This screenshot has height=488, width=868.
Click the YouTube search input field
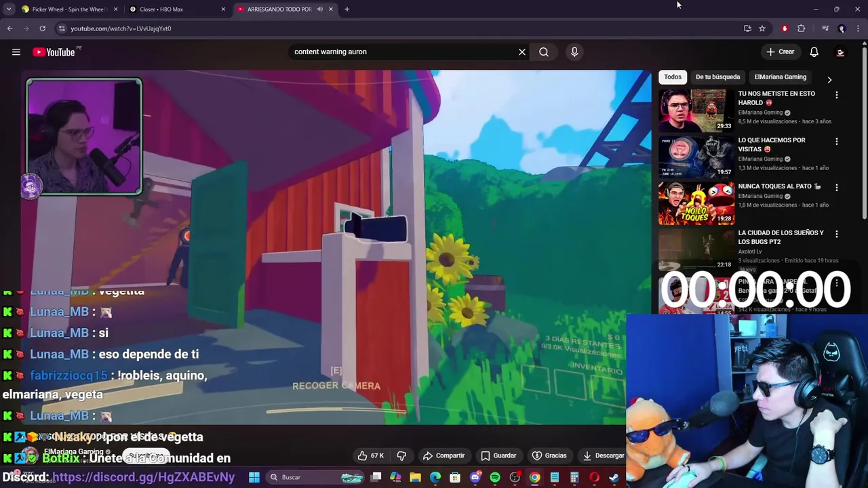tap(403, 52)
